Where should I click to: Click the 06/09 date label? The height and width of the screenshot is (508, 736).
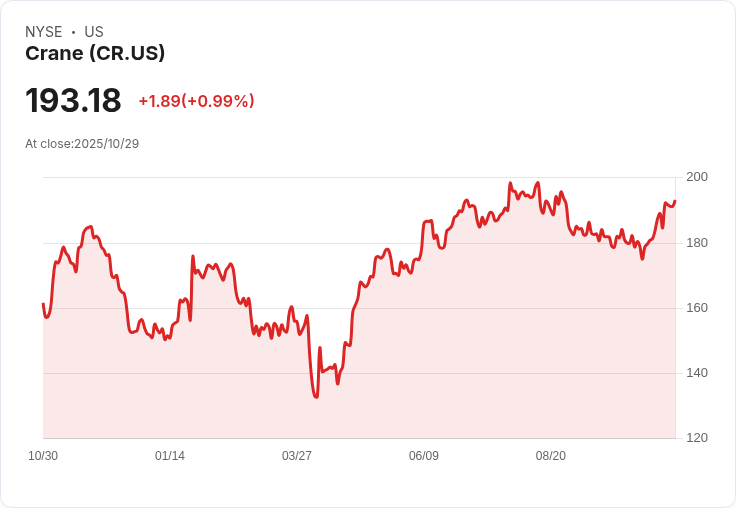pyautogui.click(x=424, y=456)
